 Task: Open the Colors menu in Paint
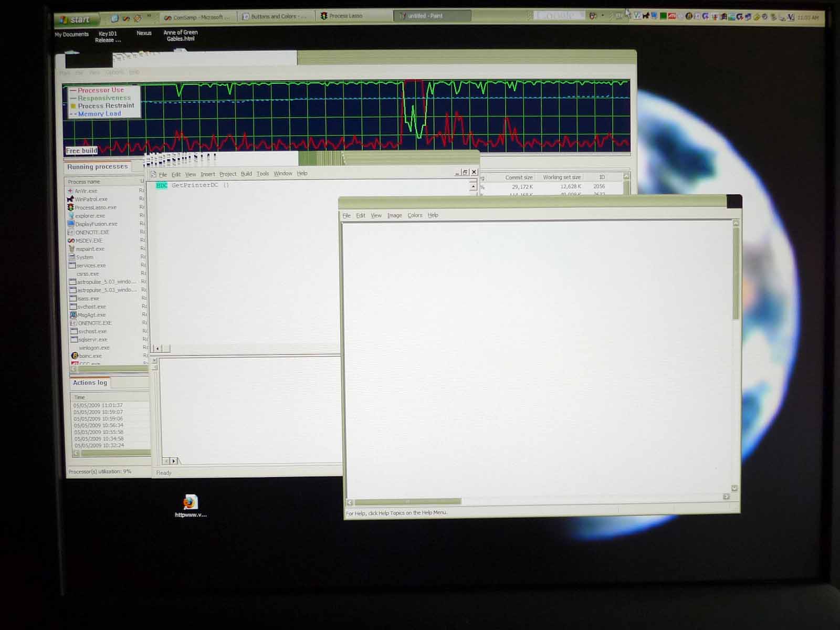[415, 215]
